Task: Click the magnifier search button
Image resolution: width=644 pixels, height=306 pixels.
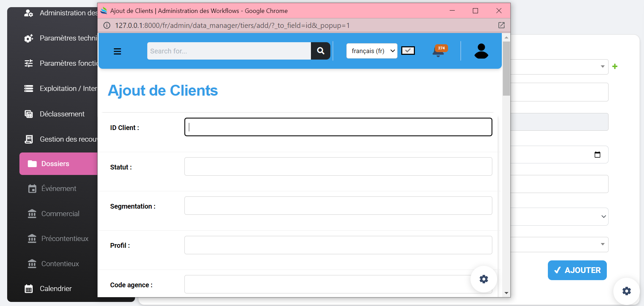Action: (x=320, y=51)
